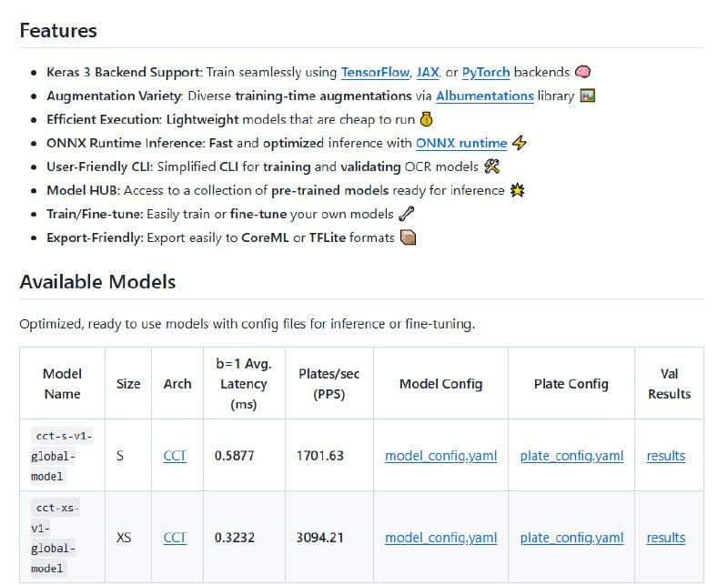Click the hammer and wrench emoji icon

492,166
